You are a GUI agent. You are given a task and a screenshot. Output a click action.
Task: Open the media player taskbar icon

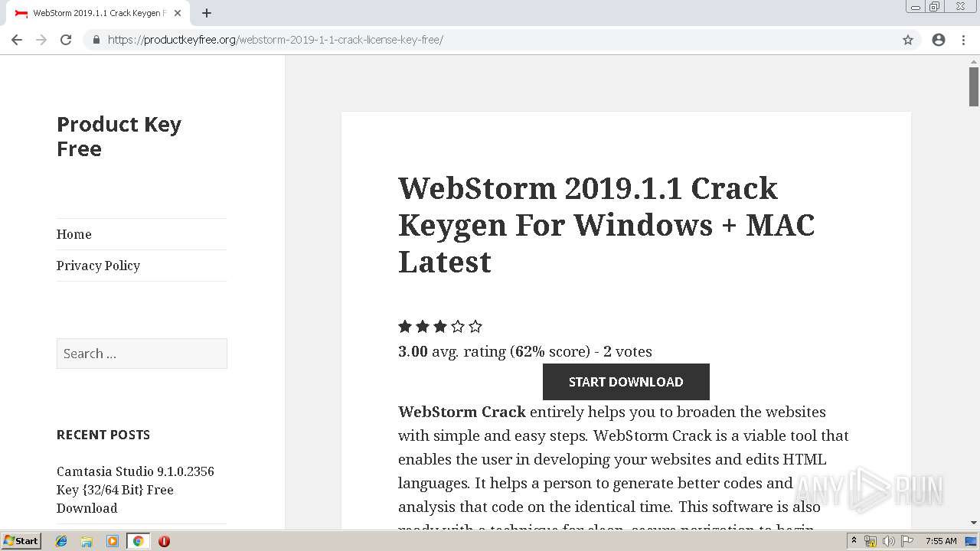pos(113,541)
